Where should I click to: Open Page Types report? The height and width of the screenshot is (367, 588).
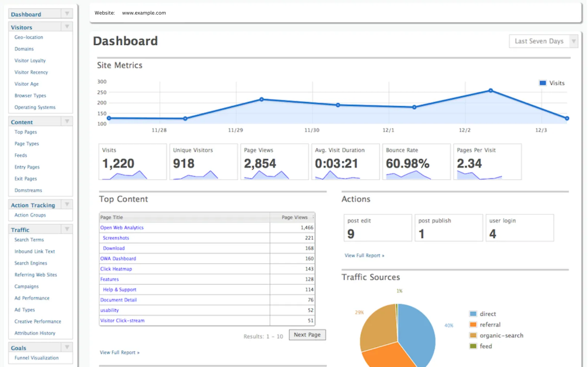(x=27, y=144)
